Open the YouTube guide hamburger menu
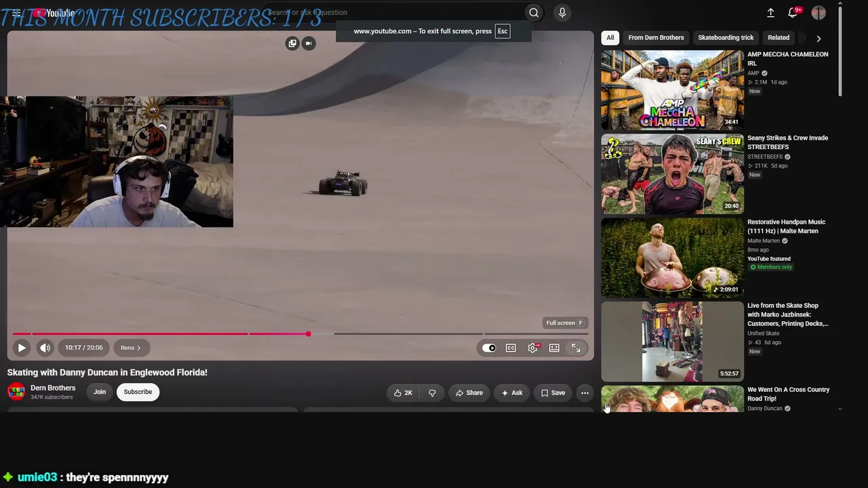The image size is (868, 488). [16, 12]
